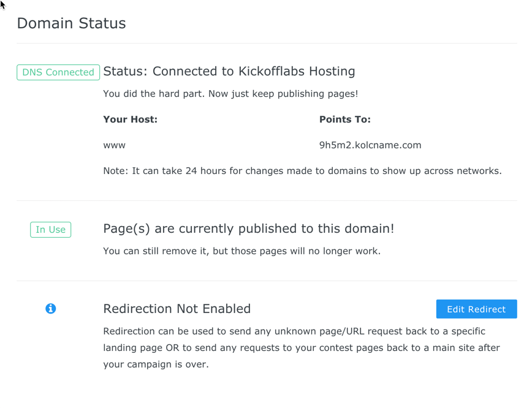Click the Points To: label
This screenshot has width=532, height=408.
pos(344,119)
